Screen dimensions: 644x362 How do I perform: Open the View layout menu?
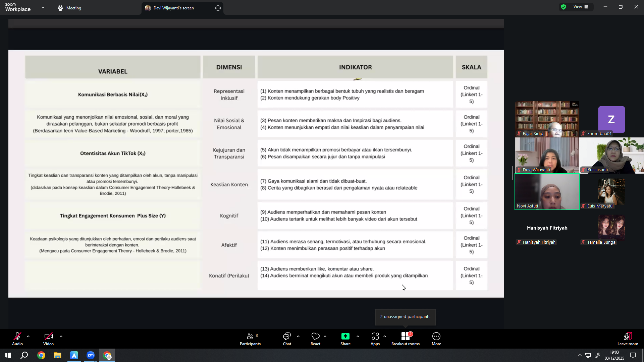(581, 7)
